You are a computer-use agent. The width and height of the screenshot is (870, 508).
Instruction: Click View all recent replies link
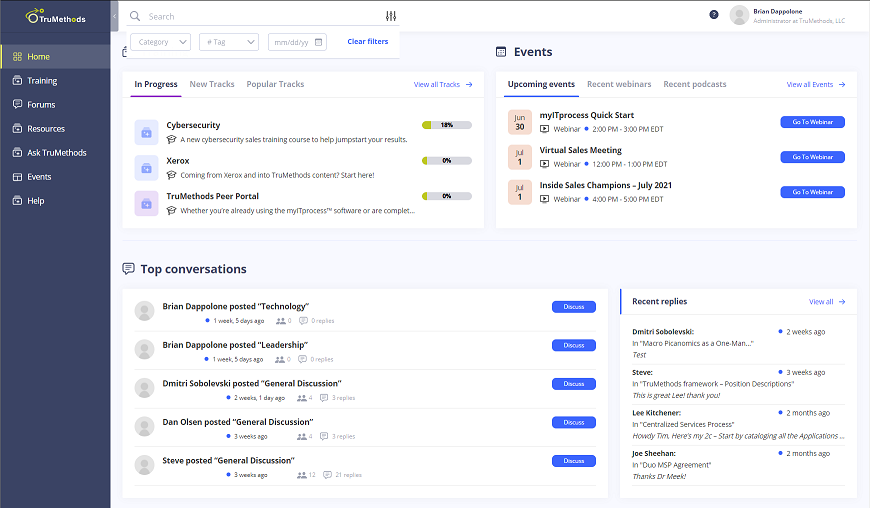(x=827, y=302)
